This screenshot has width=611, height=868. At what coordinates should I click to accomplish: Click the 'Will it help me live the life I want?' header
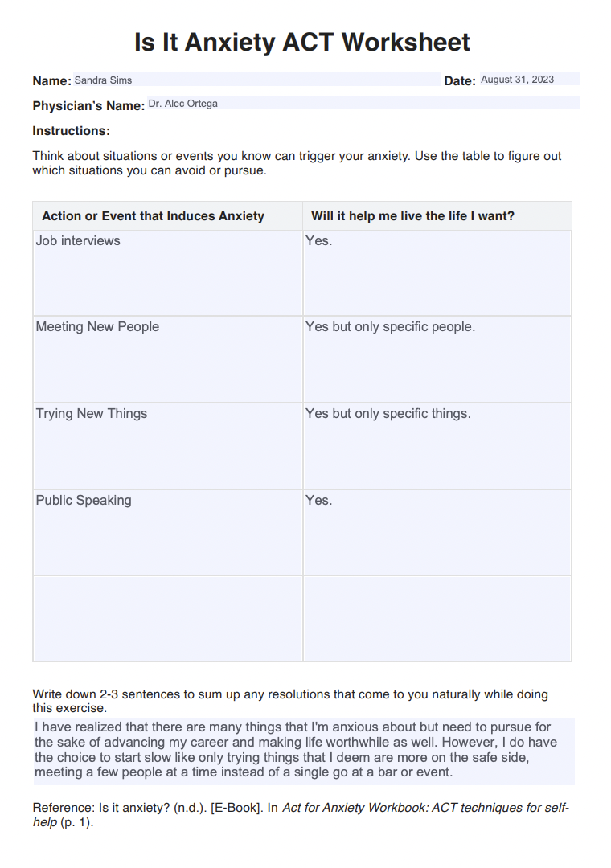412,216
